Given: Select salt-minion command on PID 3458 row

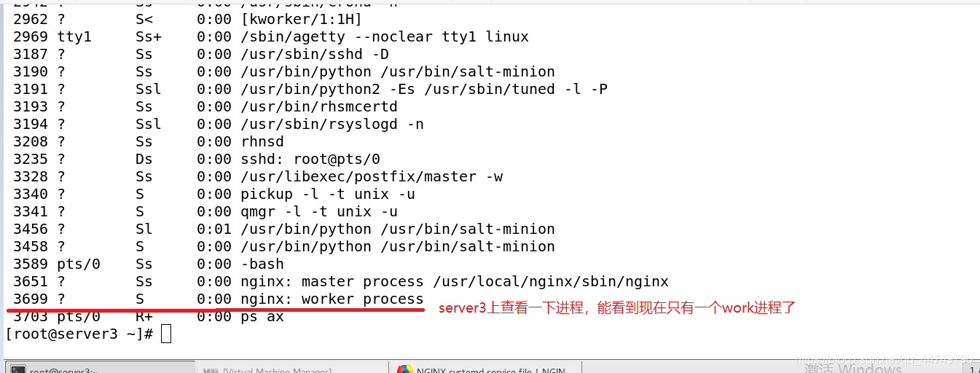Looking at the screenshot, I should coord(398,247).
